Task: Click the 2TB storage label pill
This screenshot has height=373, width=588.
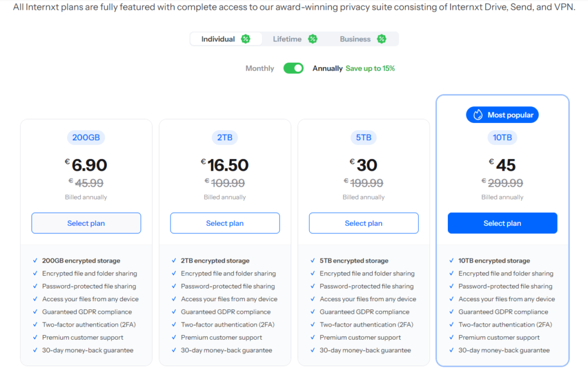Action: (225, 137)
